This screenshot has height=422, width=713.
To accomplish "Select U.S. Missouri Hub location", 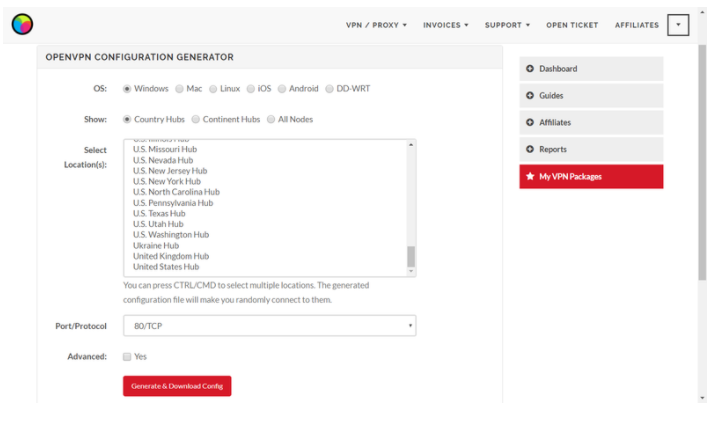I will [165, 149].
